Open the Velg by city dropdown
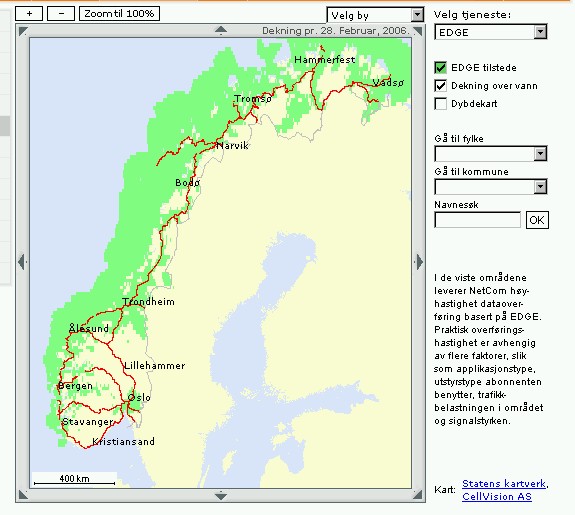Screen dimensions: 575x515 (375, 15)
